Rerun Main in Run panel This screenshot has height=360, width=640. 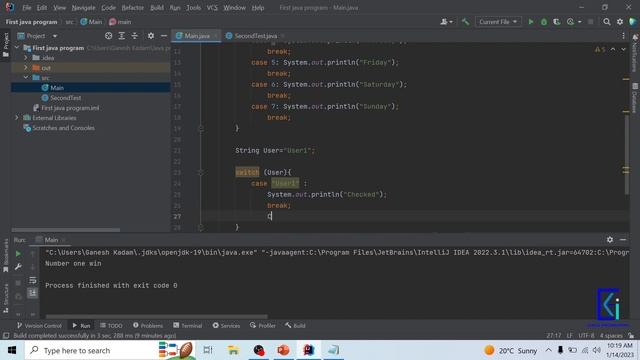[x=18, y=254]
